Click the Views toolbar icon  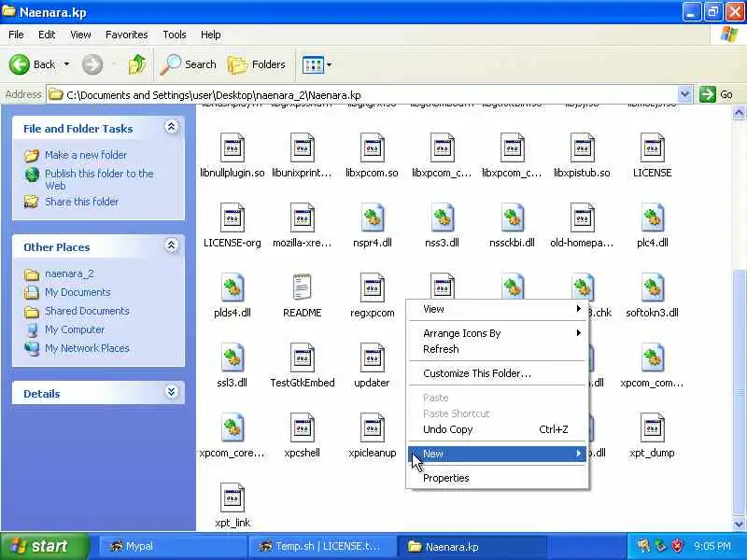(x=313, y=64)
